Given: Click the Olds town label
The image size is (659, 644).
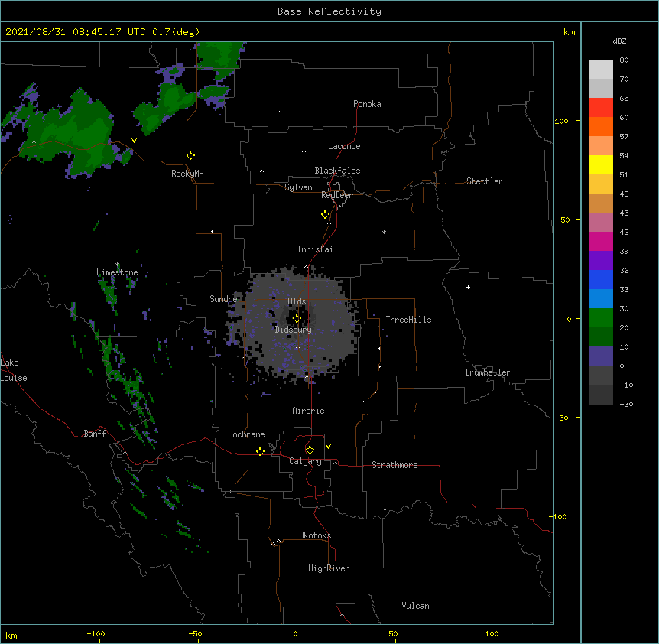Looking at the screenshot, I should coord(297,301).
